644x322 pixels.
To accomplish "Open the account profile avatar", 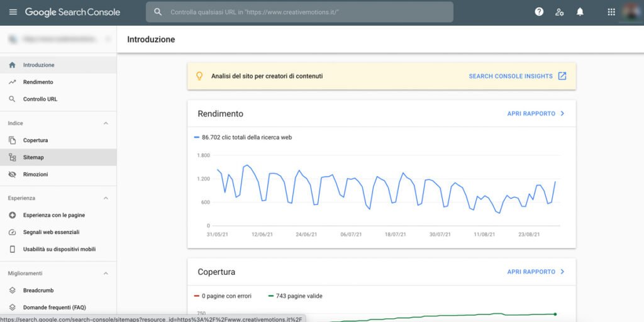I will click(x=631, y=12).
